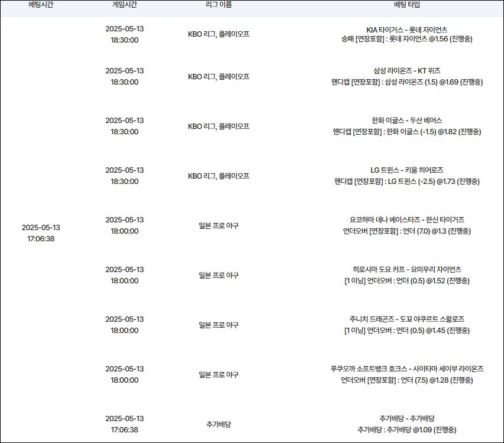Screen dimensions: 504x443
Task: Select the LG 트윈스 (-2.5) @1.73 handicap line
Action: point(407,182)
